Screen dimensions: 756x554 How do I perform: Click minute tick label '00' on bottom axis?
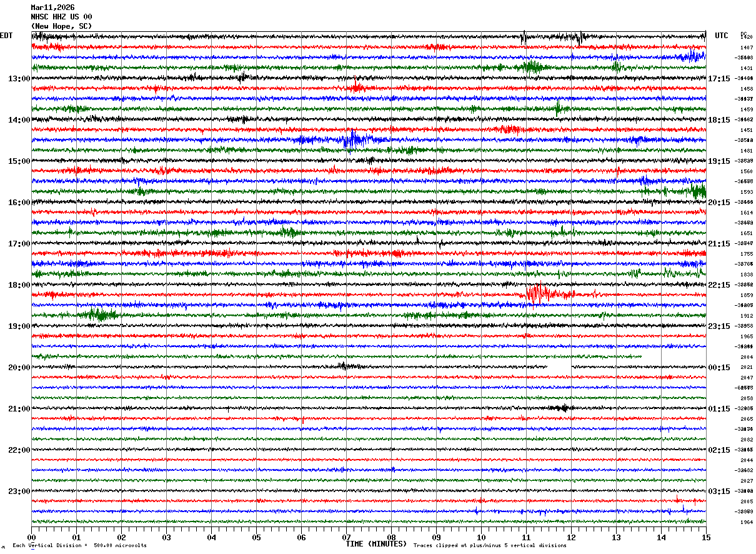pos(31,537)
